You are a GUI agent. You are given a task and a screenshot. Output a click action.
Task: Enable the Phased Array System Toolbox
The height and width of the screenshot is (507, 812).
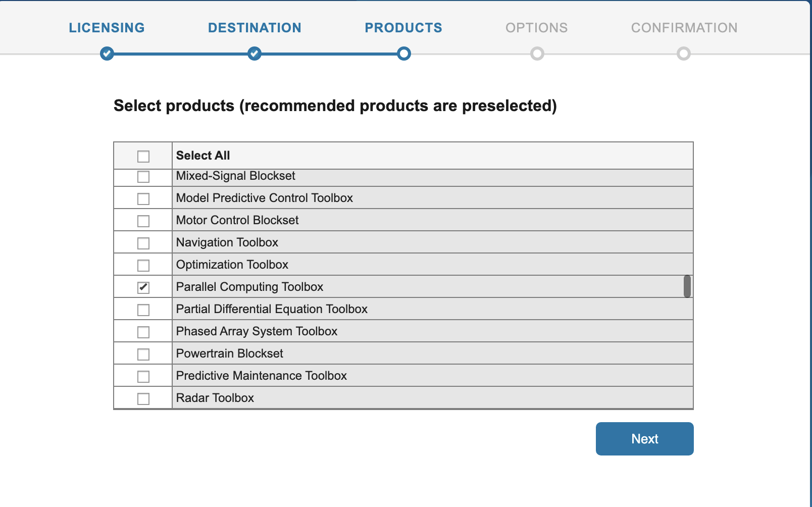(x=143, y=331)
